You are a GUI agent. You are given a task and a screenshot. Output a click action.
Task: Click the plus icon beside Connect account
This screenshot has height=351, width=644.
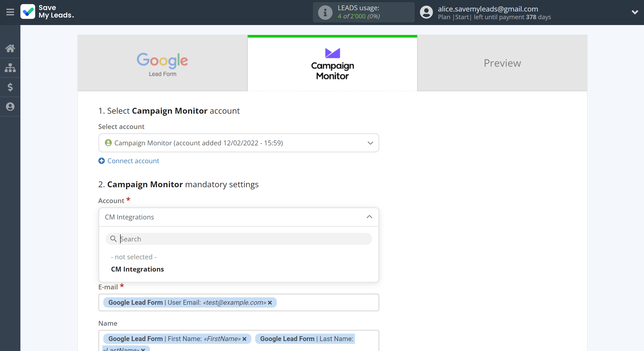[x=102, y=161]
